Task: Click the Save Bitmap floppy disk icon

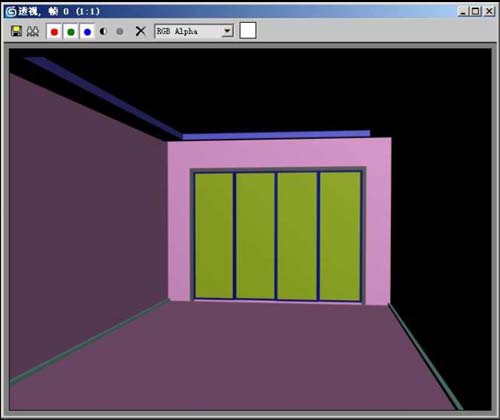Action: [16, 31]
